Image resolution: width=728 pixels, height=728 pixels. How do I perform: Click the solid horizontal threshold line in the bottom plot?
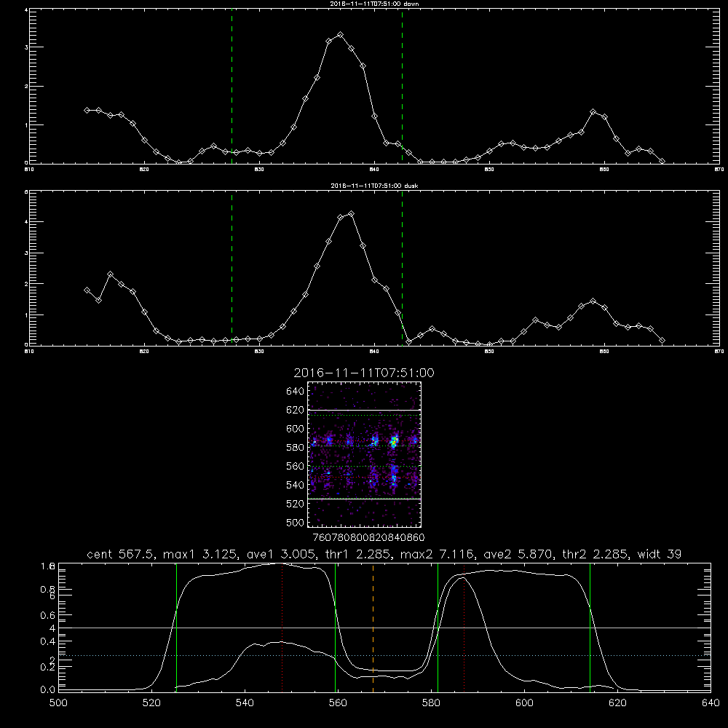384,628
